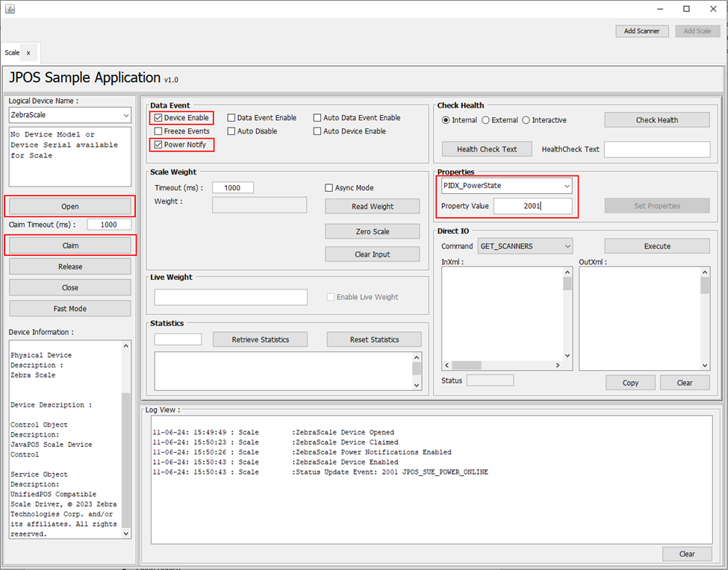The height and width of the screenshot is (570, 728).
Task: Check the Auto Data Event Enable box
Action: click(x=317, y=118)
